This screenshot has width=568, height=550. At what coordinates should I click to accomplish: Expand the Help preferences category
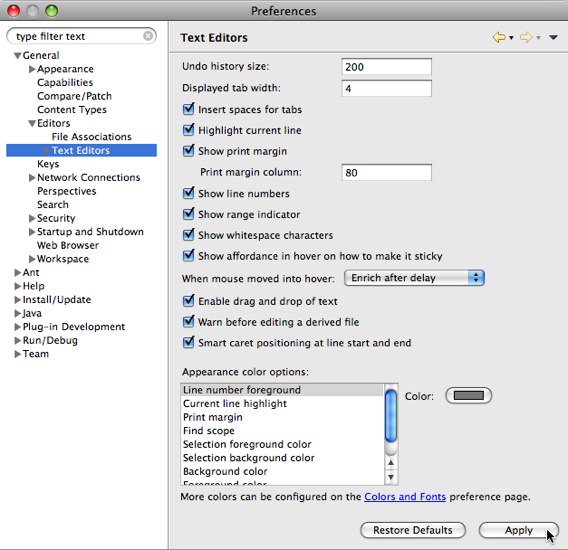click(x=18, y=286)
